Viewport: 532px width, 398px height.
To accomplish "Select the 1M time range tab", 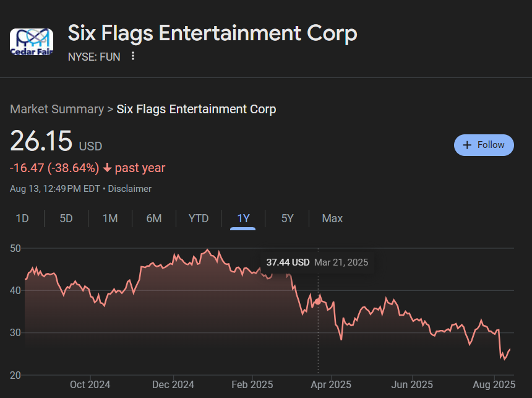I will pyautogui.click(x=110, y=218).
